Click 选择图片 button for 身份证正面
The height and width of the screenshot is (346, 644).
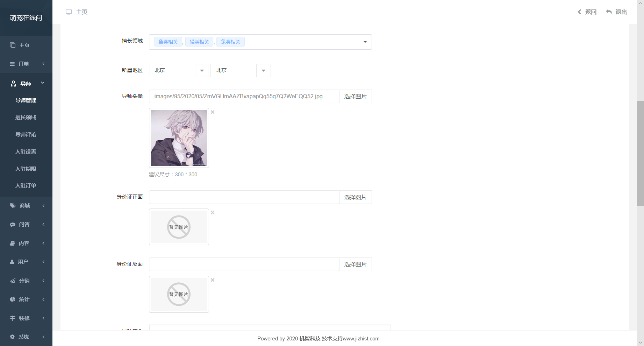click(x=355, y=197)
